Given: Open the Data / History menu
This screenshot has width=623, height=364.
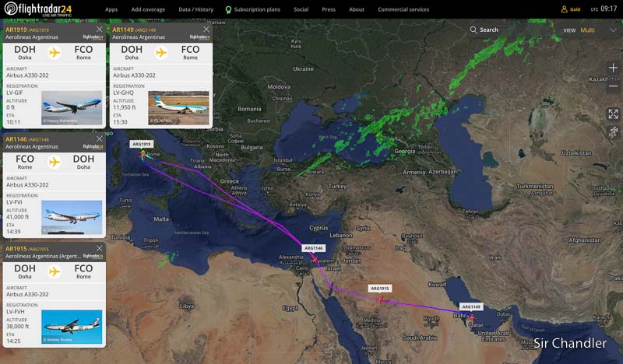Looking at the screenshot, I should [x=196, y=9].
